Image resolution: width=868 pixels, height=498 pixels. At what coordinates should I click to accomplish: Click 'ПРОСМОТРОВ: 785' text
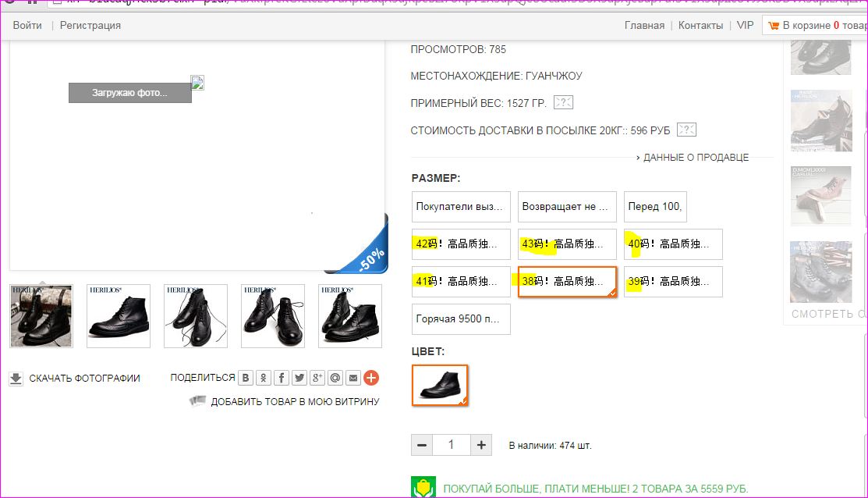pyautogui.click(x=459, y=49)
